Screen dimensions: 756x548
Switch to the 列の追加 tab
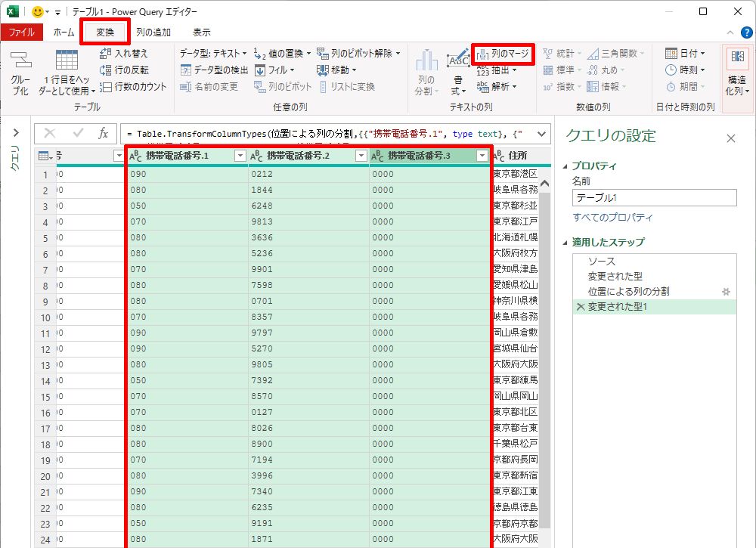click(x=153, y=33)
